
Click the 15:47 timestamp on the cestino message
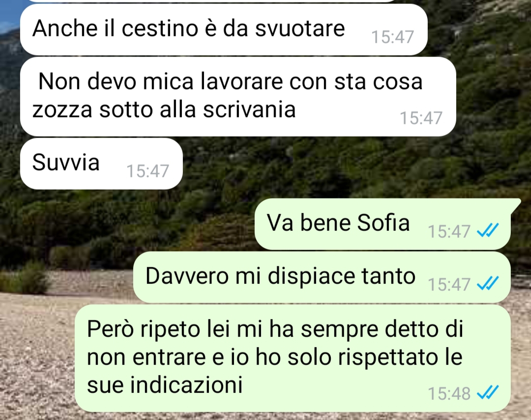pos(392,37)
